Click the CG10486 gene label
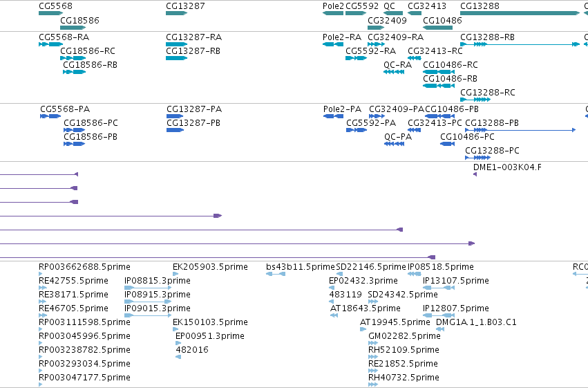This screenshot has height=388, width=588. click(x=442, y=20)
